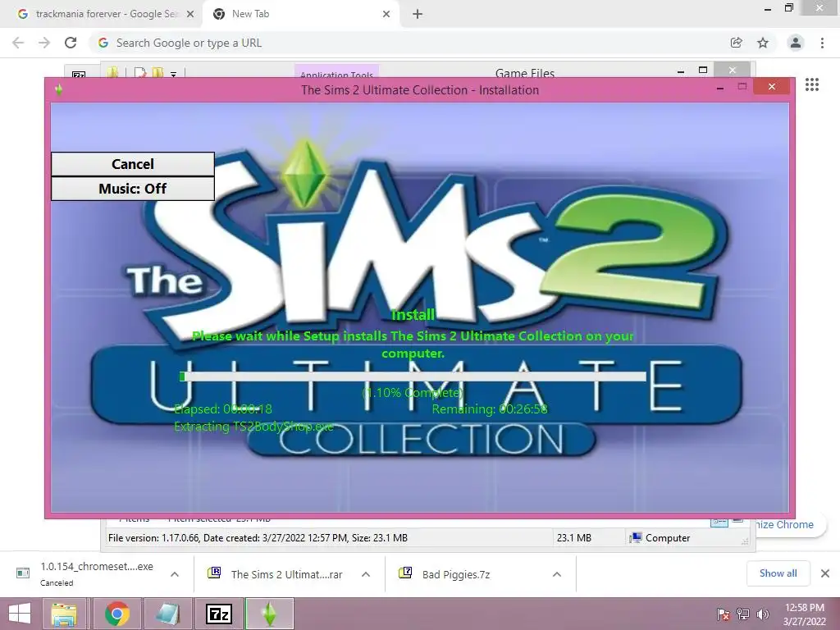This screenshot has width=840, height=630.
Task: Click the installation progress bar
Action: (x=413, y=377)
